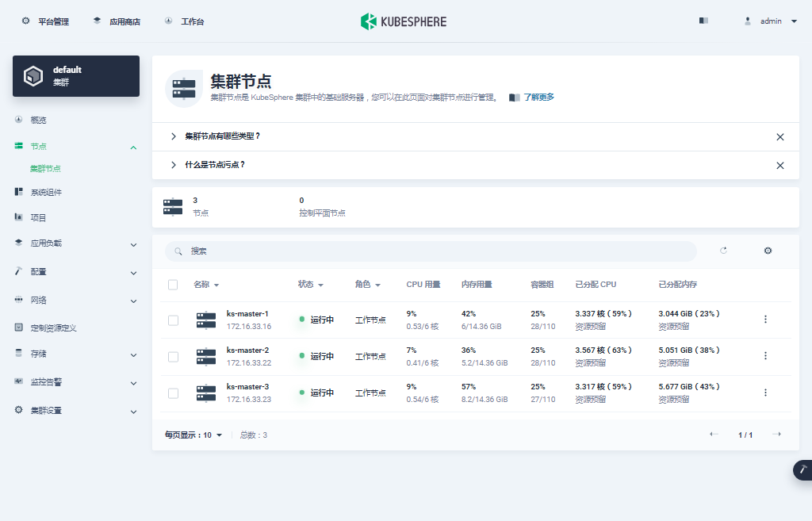Image resolution: width=812 pixels, height=521 pixels.
Task: Go to previous page arrow
Action: pos(714,434)
